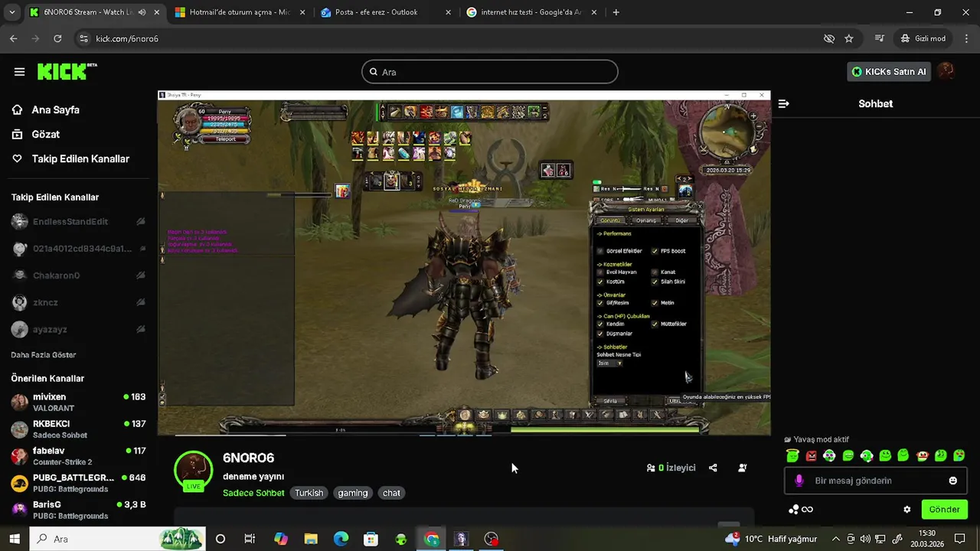Open the media control icon in Chrome toolbar
Image resolution: width=980 pixels, height=551 pixels.
click(880, 38)
